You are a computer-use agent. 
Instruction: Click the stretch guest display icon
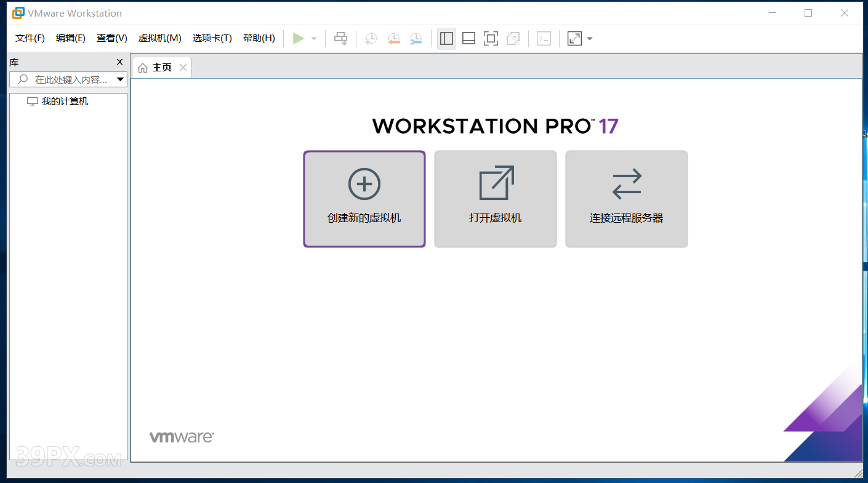pyautogui.click(x=574, y=38)
